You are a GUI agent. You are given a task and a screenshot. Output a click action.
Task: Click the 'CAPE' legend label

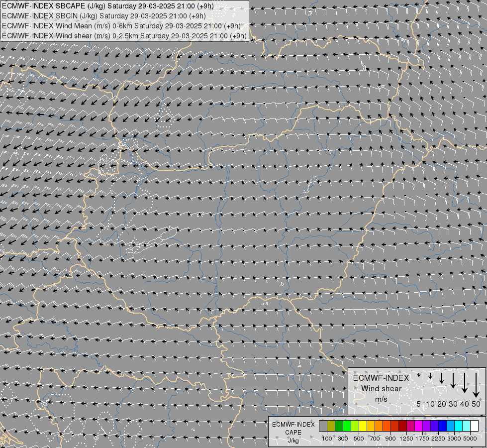tap(293, 433)
